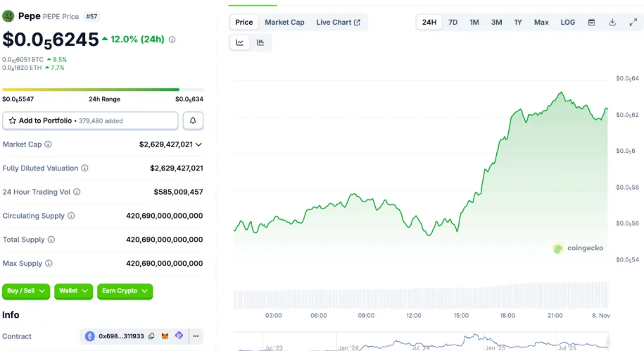The image size is (644, 351).
Task: Select the Price chart tab
Action: click(244, 23)
